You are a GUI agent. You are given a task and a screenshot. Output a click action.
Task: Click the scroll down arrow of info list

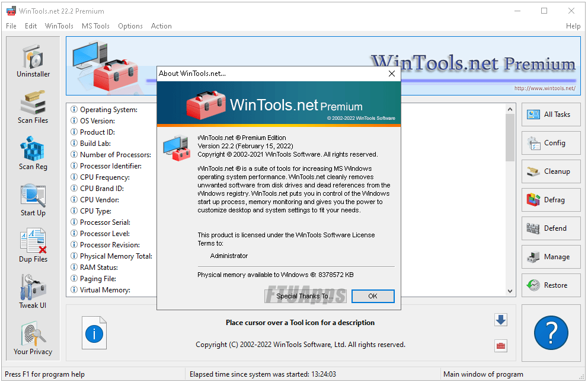click(510, 291)
